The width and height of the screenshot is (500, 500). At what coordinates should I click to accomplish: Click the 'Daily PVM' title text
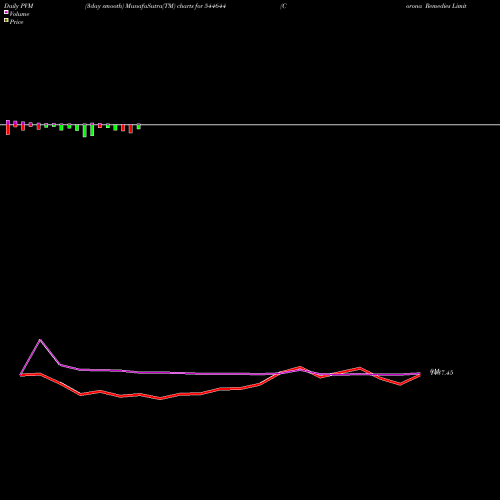[x=19, y=6]
